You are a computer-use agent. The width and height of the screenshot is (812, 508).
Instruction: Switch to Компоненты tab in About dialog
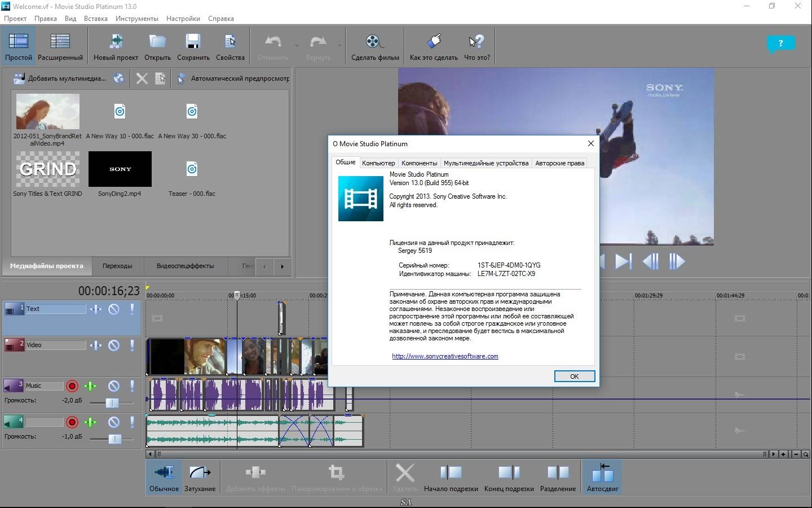coord(419,163)
